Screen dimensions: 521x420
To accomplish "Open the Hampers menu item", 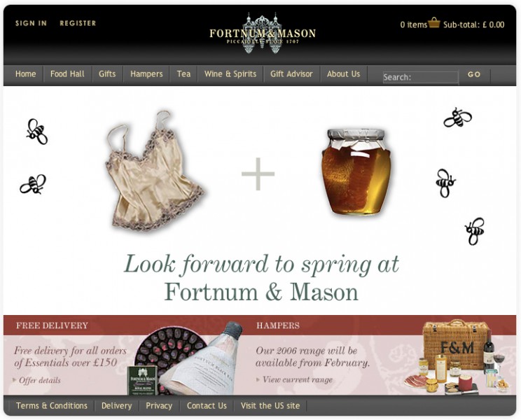I will point(146,73).
